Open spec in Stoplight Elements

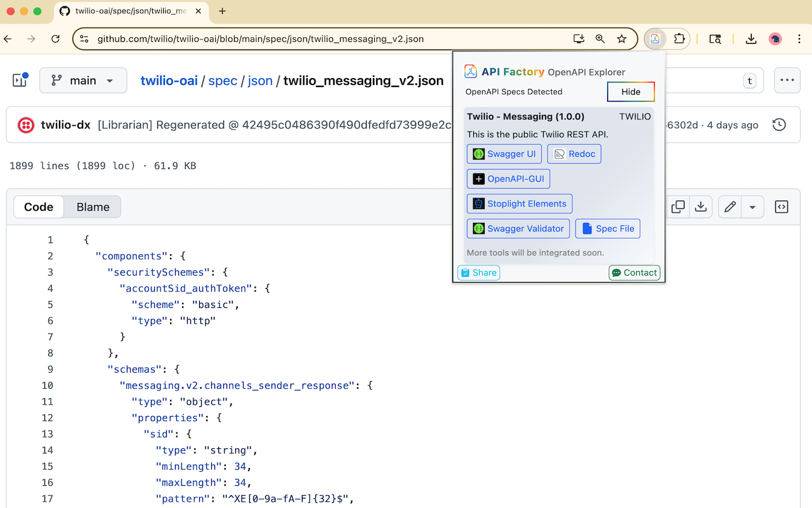(x=520, y=204)
